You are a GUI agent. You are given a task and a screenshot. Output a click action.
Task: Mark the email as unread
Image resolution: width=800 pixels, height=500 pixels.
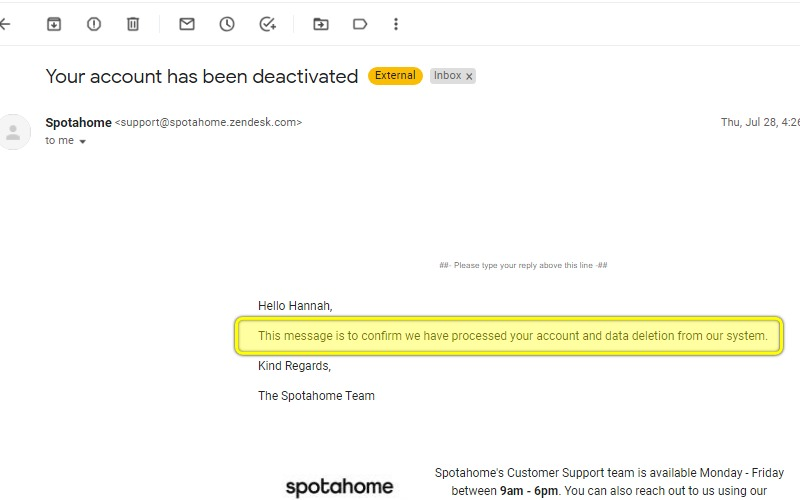(x=187, y=24)
